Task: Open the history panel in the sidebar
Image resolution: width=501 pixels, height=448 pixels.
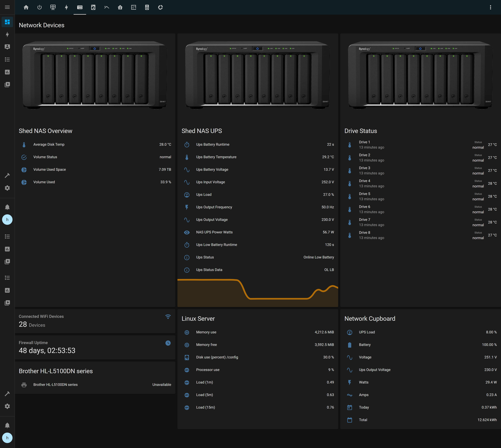Action: point(7,72)
